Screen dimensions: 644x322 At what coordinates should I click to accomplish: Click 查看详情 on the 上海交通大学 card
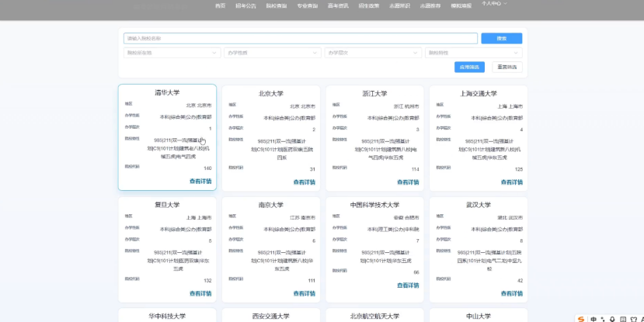tap(512, 182)
